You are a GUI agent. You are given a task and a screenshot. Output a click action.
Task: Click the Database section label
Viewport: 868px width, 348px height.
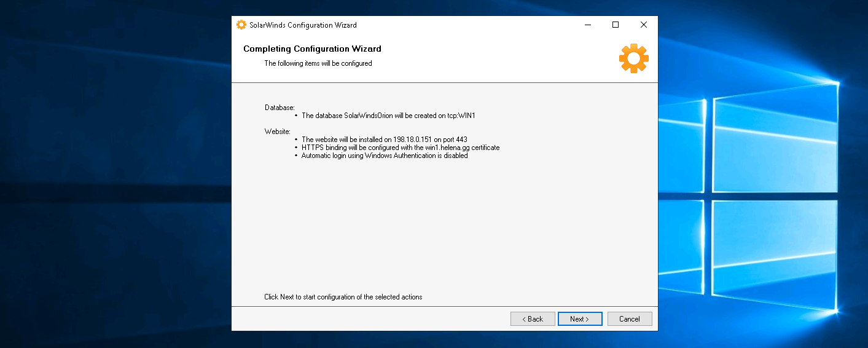pyautogui.click(x=280, y=108)
